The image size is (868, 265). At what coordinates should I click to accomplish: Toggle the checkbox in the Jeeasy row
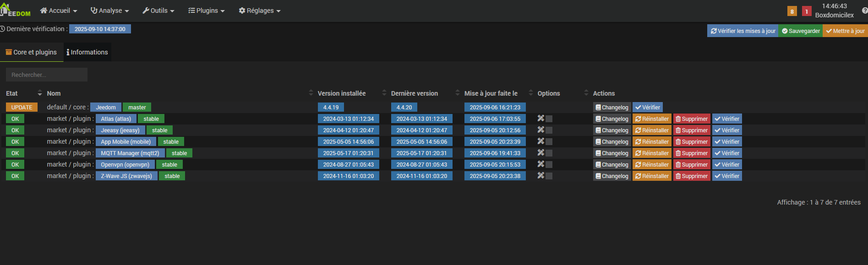click(x=549, y=130)
